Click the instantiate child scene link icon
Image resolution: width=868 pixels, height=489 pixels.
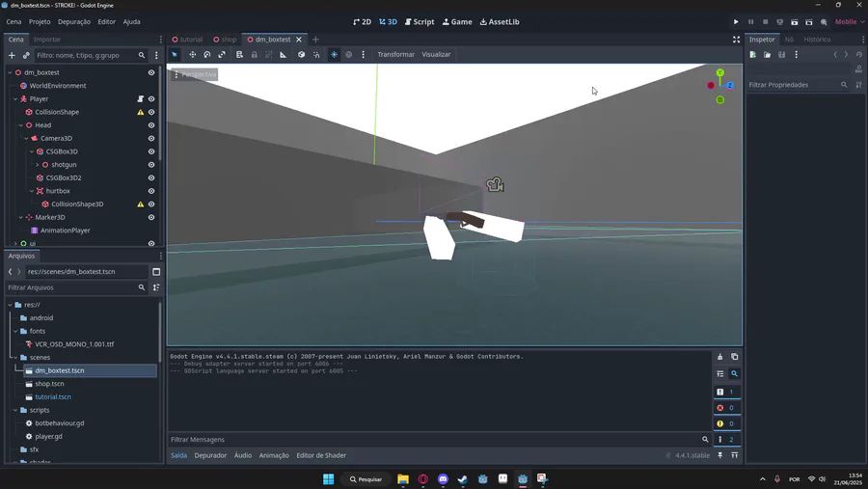26,55
